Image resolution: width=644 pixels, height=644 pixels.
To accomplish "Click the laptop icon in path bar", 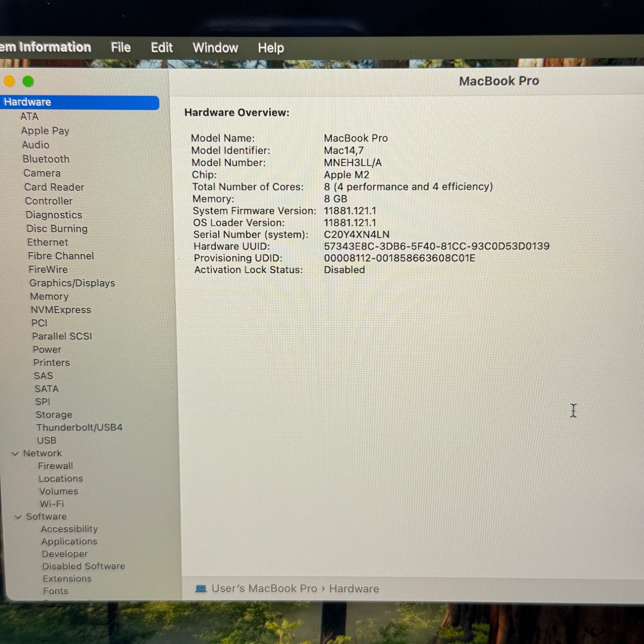I will [201, 589].
